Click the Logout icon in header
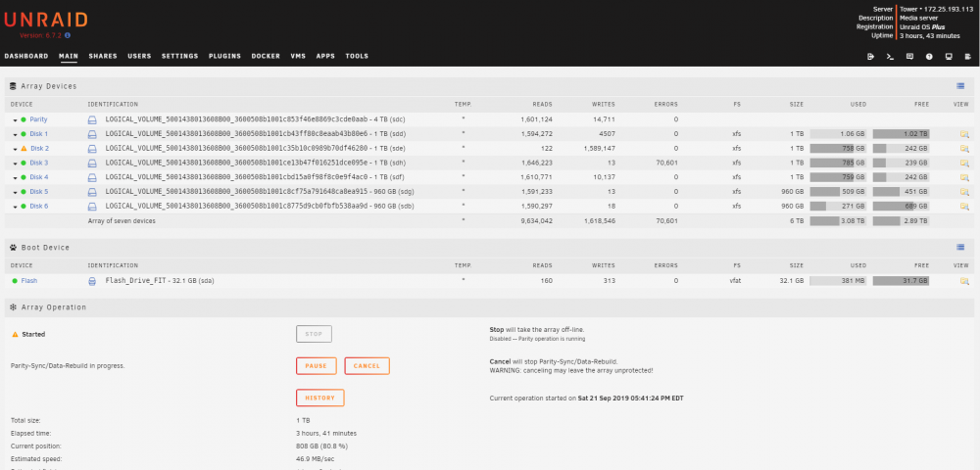980x470 pixels. (x=870, y=56)
